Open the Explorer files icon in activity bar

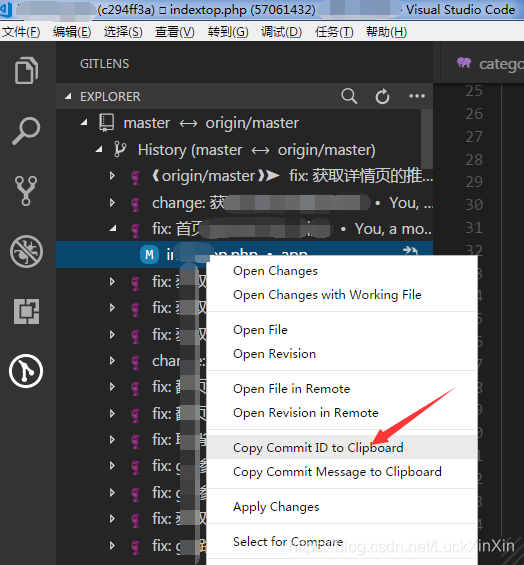pos(26,70)
